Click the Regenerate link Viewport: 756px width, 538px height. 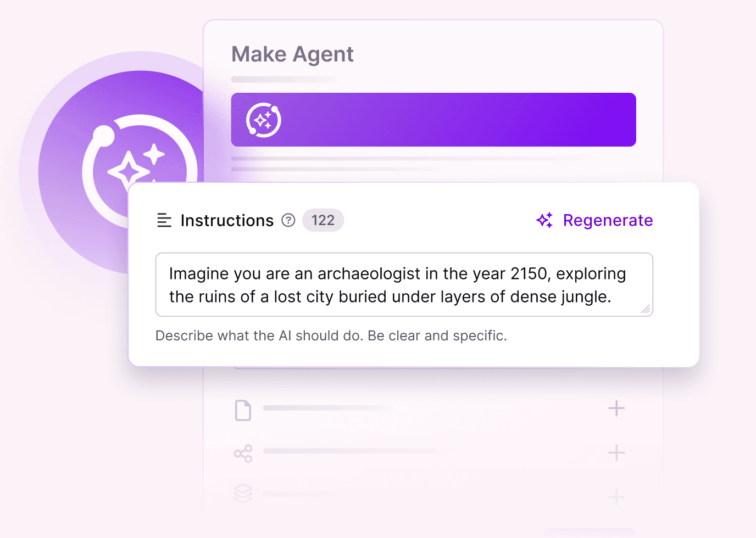pos(608,220)
